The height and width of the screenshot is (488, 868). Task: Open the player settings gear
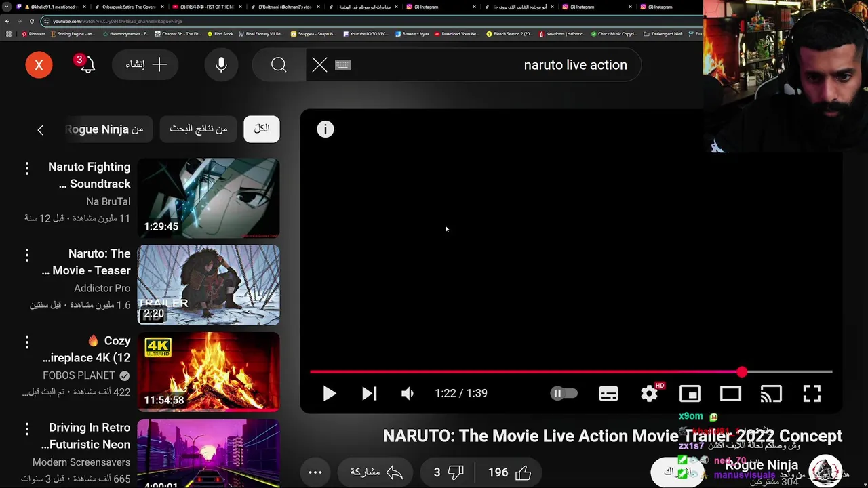point(650,393)
